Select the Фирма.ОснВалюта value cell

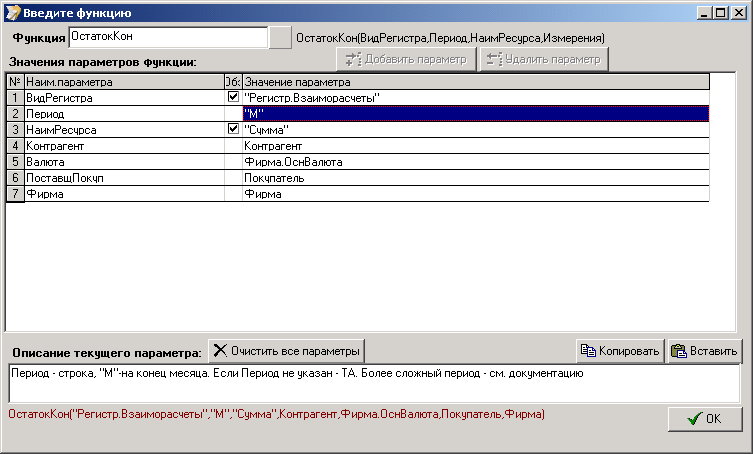(475, 162)
